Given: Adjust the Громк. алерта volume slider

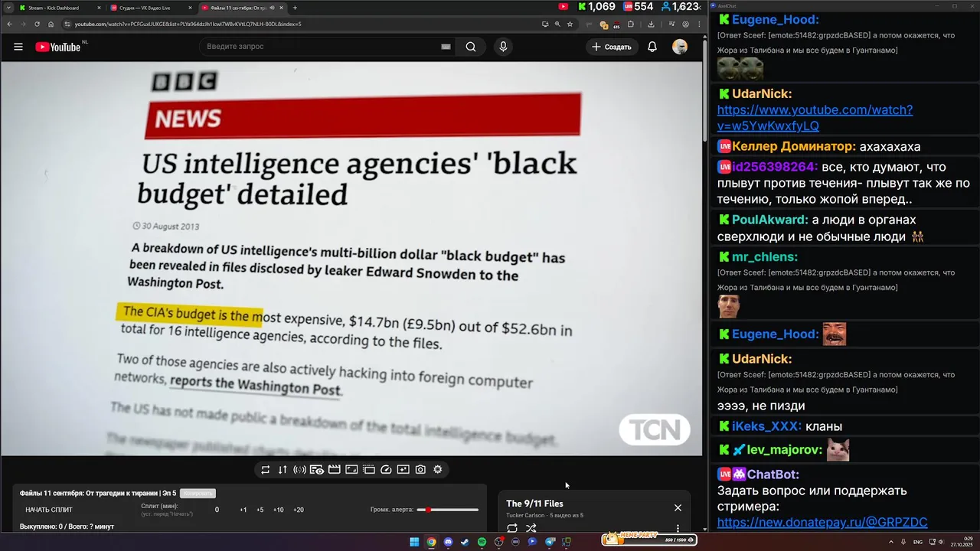Looking at the screenshot, I should (448, 510).
